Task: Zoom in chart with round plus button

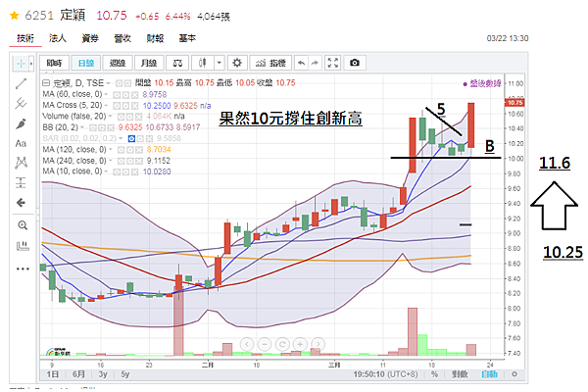Action: point(301,344)
